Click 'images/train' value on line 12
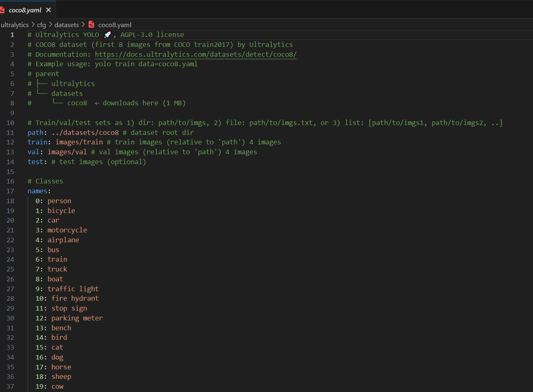Screen dimensions: 533x392 79,142
